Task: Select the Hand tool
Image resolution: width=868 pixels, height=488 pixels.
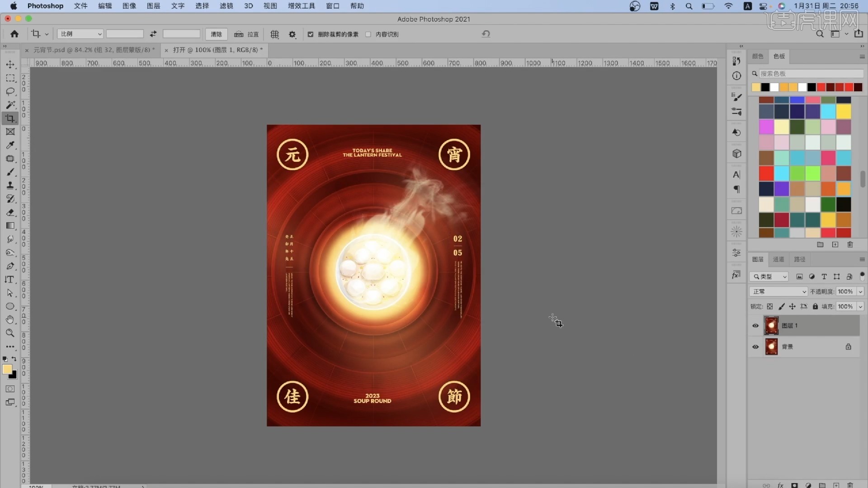Action: point(10,319)
